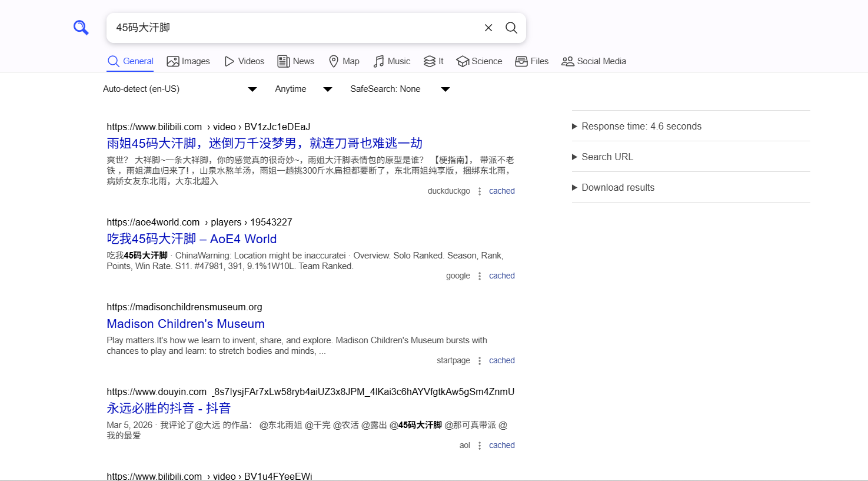Open cached copy of the duckduckgo result
The image size is (868, 481).
[x=502, y=191]
